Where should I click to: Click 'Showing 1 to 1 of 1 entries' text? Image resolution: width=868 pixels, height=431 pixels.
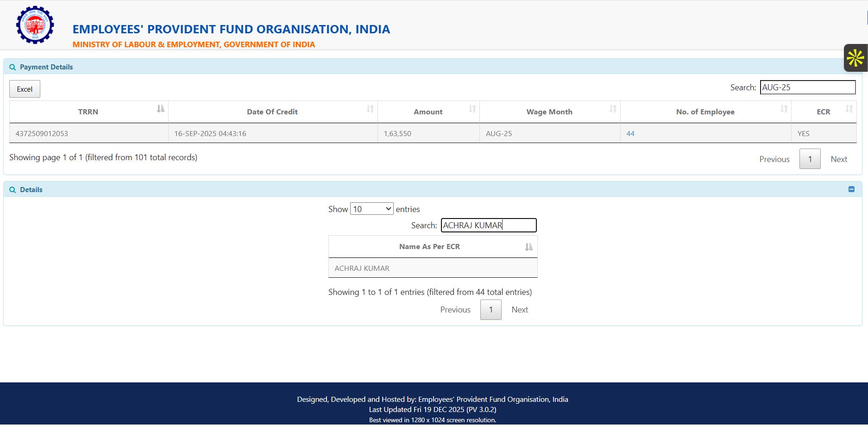click(430, 292)
